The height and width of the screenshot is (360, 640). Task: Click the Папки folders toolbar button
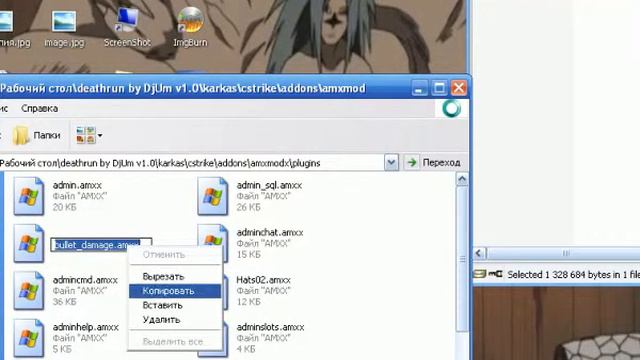tap(37, 135)
